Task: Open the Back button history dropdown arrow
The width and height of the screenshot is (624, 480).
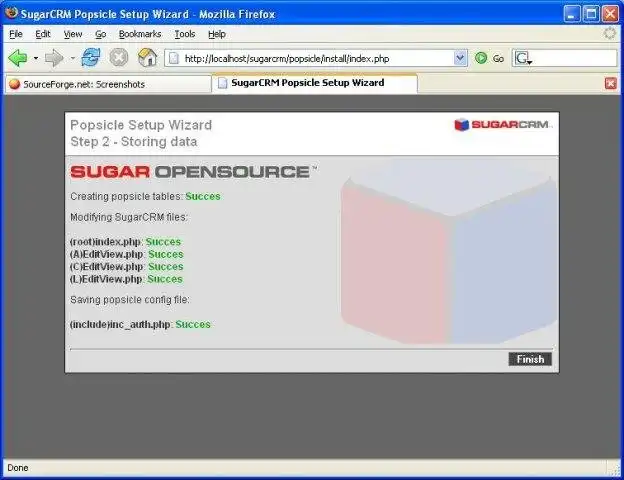Action: pyautogui.click(x=36, y=58)
